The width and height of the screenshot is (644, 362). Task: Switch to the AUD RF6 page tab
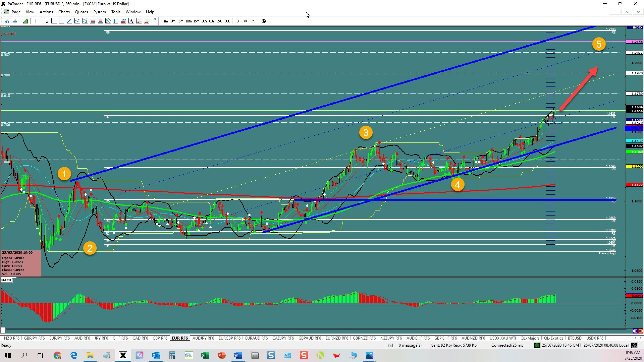82,338
